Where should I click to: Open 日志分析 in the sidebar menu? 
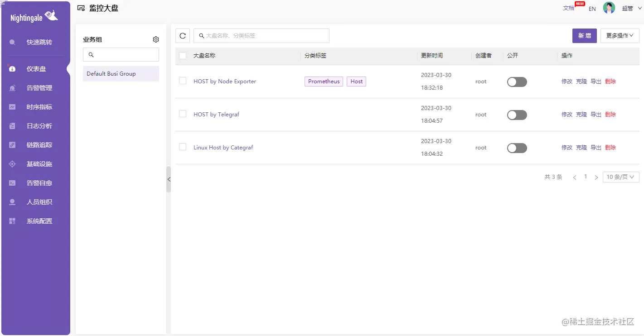click(39, 126)
